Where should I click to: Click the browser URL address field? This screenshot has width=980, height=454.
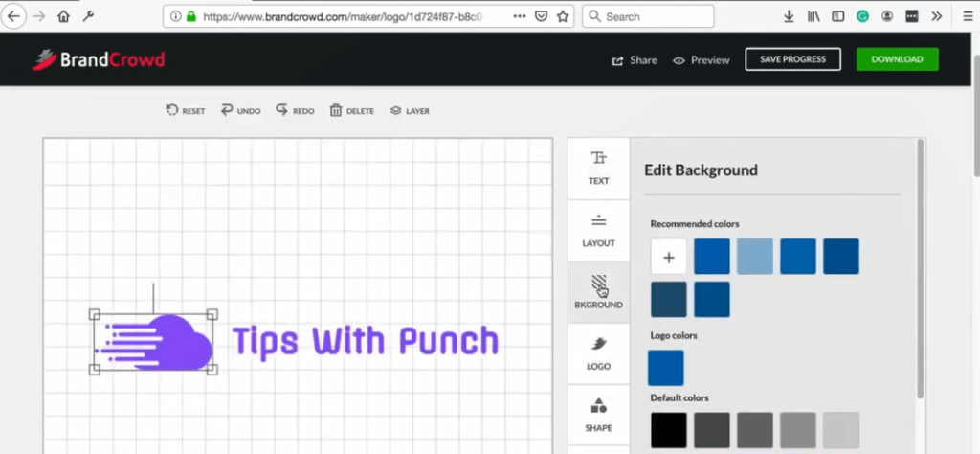[x=344, y=16]
